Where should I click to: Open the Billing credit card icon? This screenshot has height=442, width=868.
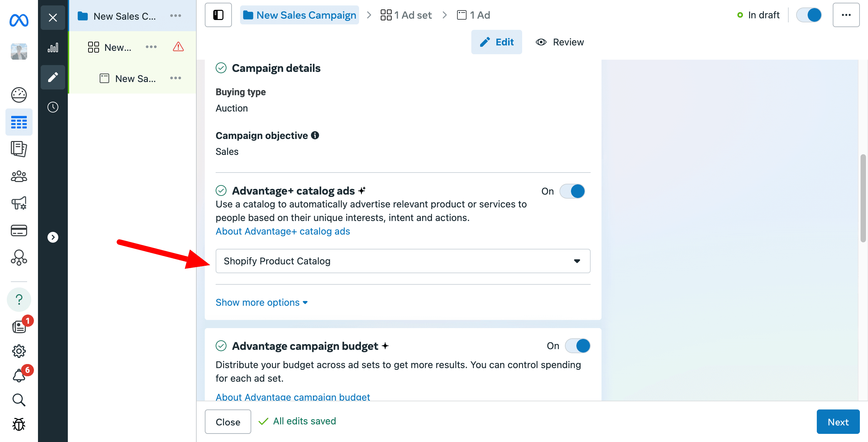click(19, 230)
